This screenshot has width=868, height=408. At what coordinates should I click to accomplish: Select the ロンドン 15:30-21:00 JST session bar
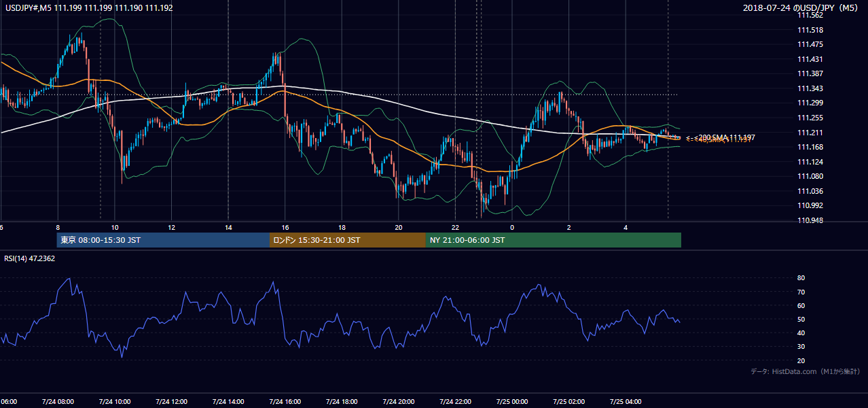pyautogui.click(x=348, y=240)
